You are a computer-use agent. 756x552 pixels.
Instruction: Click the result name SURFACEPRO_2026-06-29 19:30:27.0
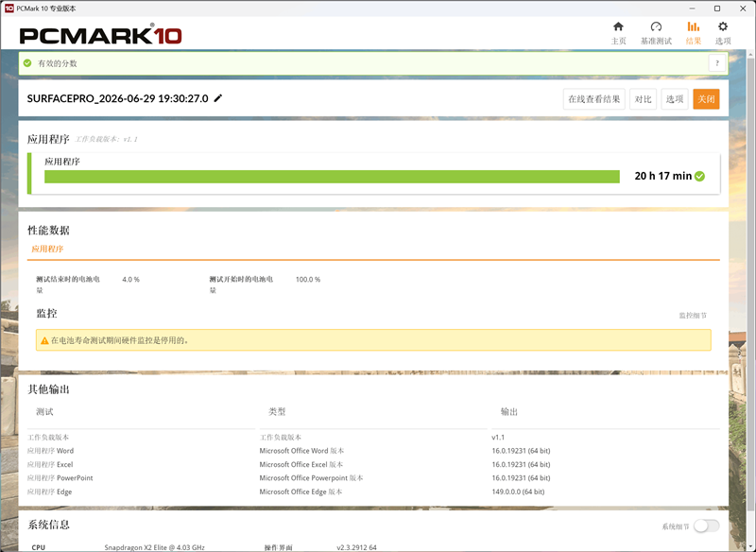[x=117, y=98]
